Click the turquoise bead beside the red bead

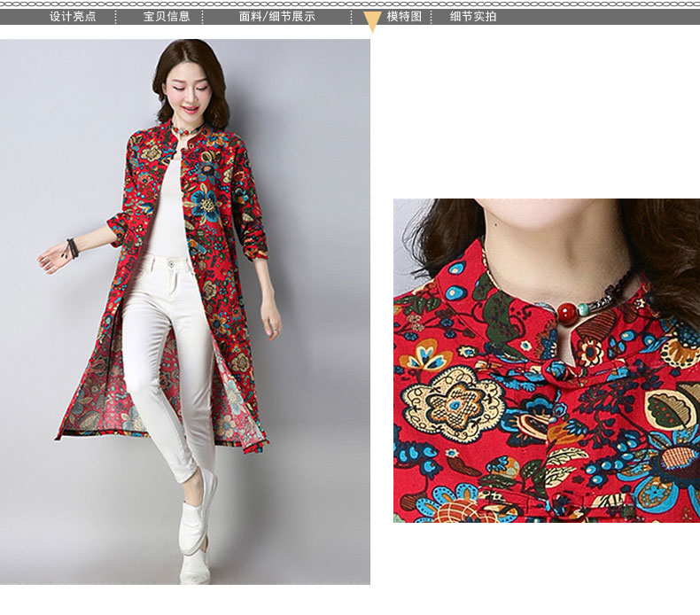(x=584, y=309)
